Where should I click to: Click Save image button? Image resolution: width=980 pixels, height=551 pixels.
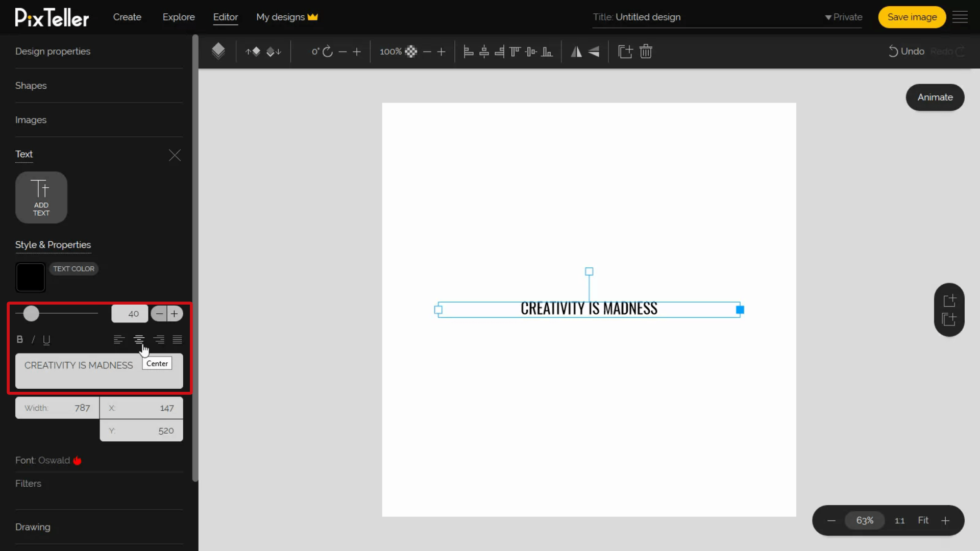tap(911, 17)
